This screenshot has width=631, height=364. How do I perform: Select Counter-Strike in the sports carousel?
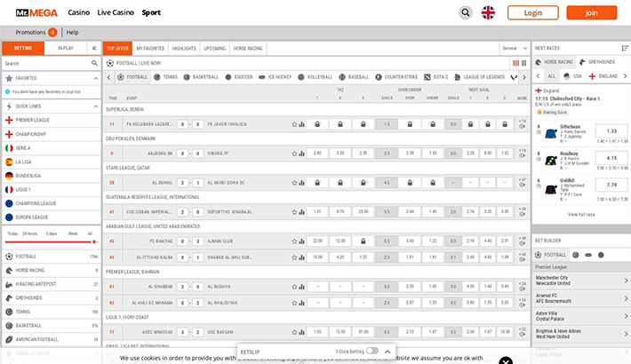(396, 77)
